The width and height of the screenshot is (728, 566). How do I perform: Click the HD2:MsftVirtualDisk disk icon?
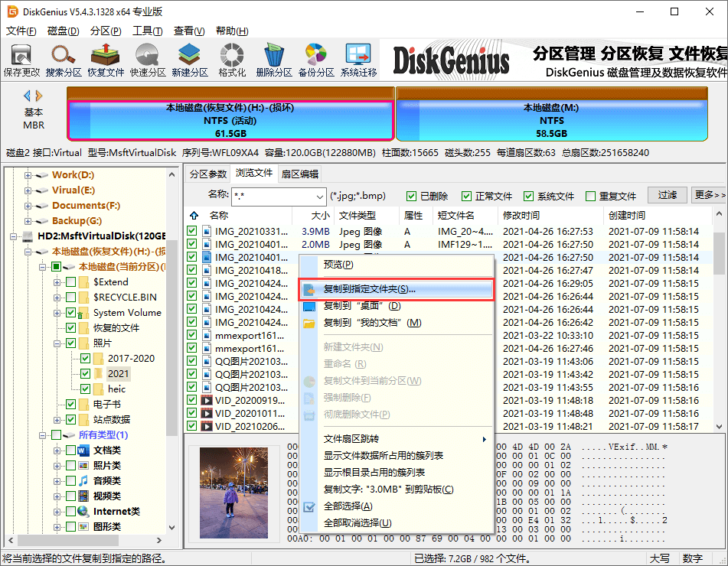(28, 236)
